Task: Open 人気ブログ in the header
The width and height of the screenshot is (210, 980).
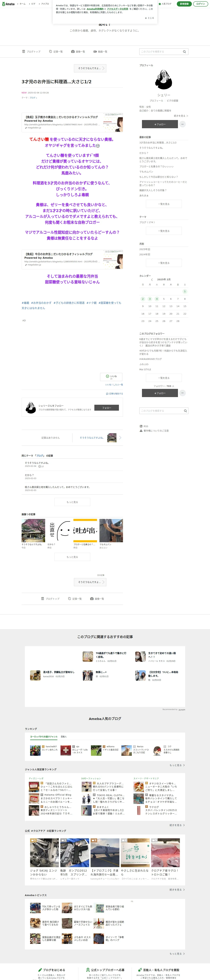Action: pos(165,4)
